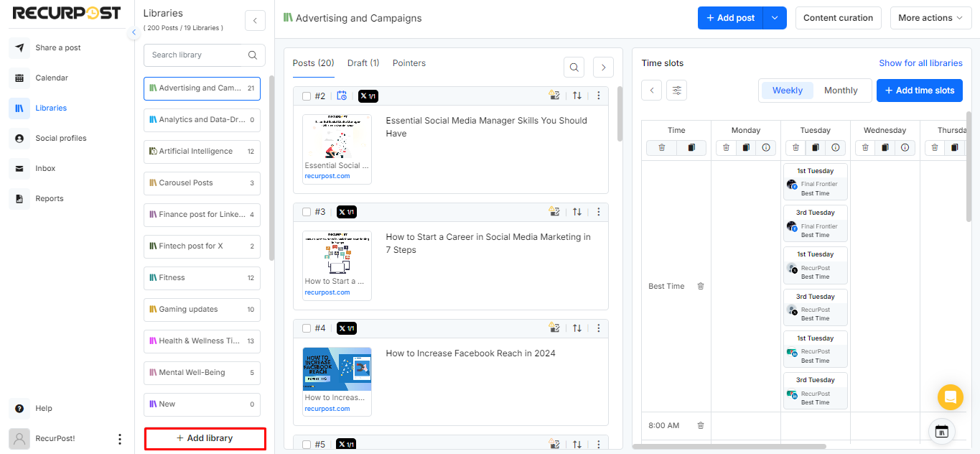This screenshot has width=980, height=454.
Task: Select the Carousel Posts library
Action: 202,183
